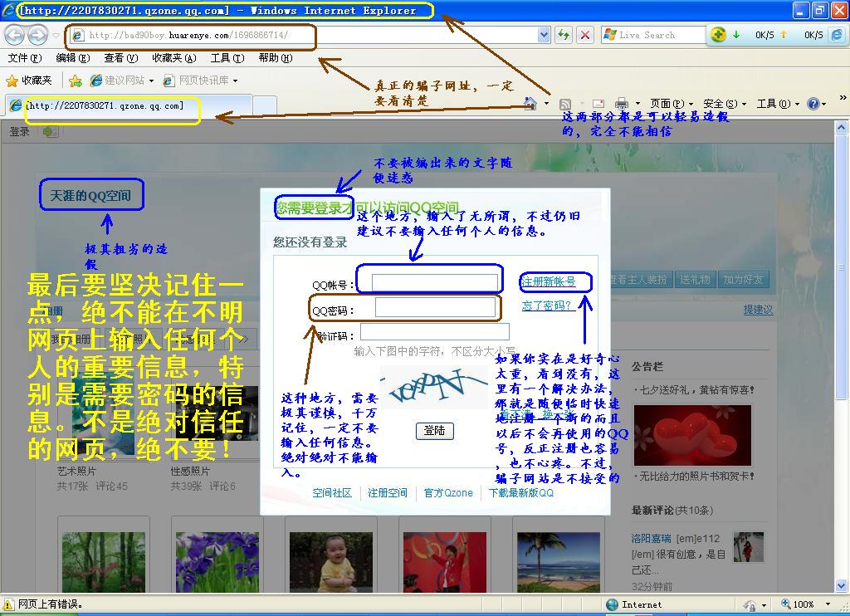Open the 文件(F) menu

tap(24, 57)
